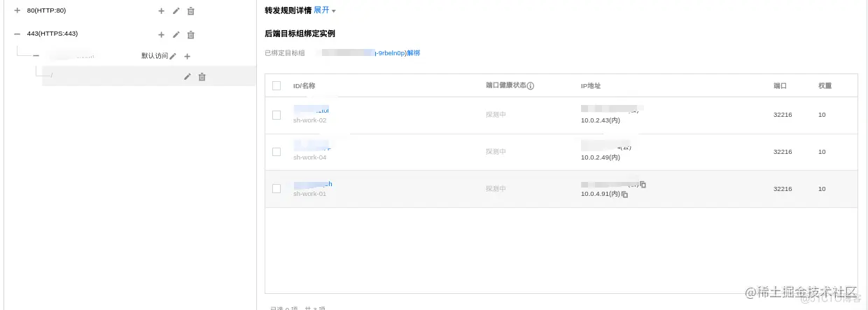Viewport: 868px width, 310px height.
Task: Expand the 80(HTTP:80) listener tree node
Action: [x=17, y=10]
